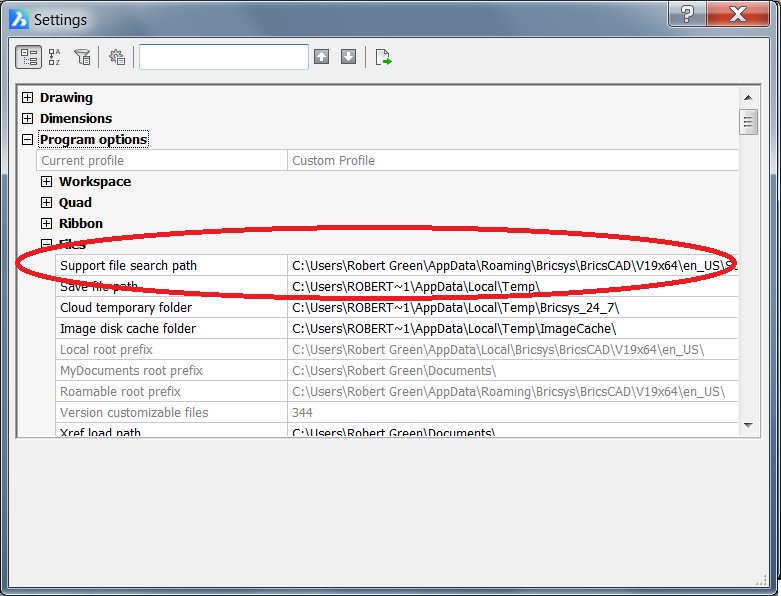Click the scrollbar up arrow
The height and width of the screenshot is (596, 781).
748,98
